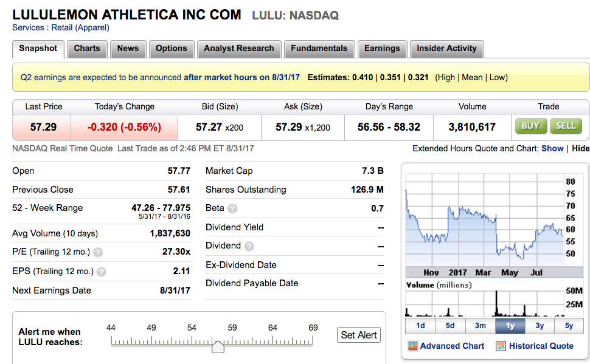
Task: Click the P/E help question-mark icon
Action: [98, 252]
